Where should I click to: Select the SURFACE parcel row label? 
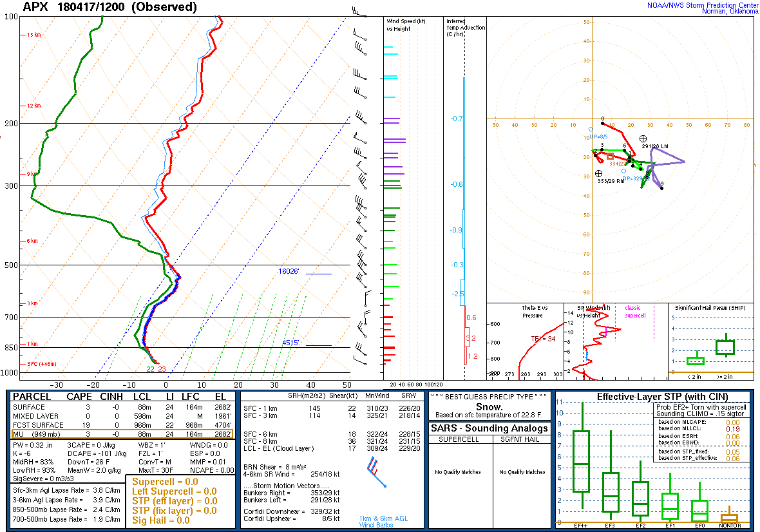(28, 408)
